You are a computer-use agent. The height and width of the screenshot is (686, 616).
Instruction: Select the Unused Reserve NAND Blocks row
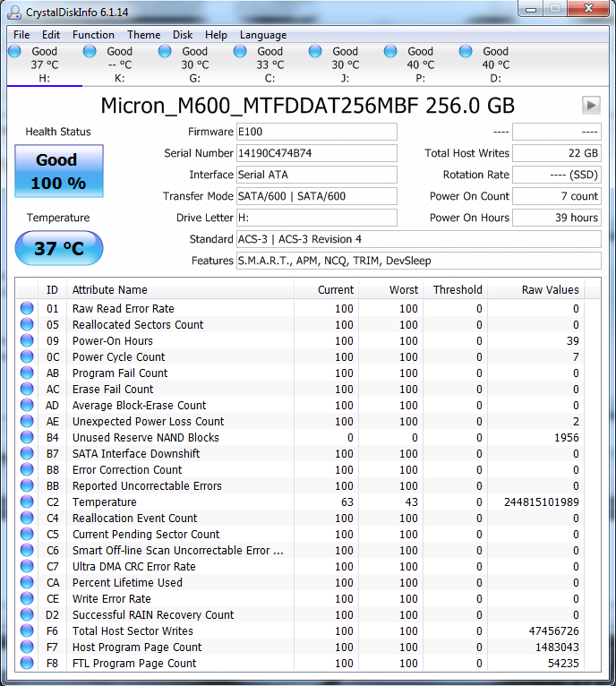tap(145, 438)
